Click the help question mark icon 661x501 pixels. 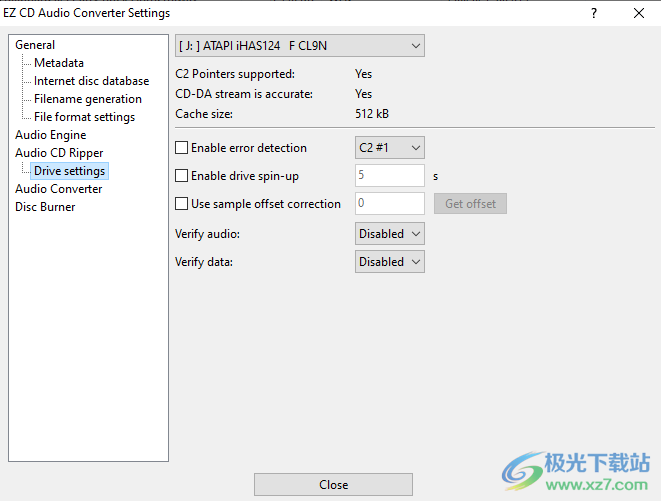click(594, 13)
